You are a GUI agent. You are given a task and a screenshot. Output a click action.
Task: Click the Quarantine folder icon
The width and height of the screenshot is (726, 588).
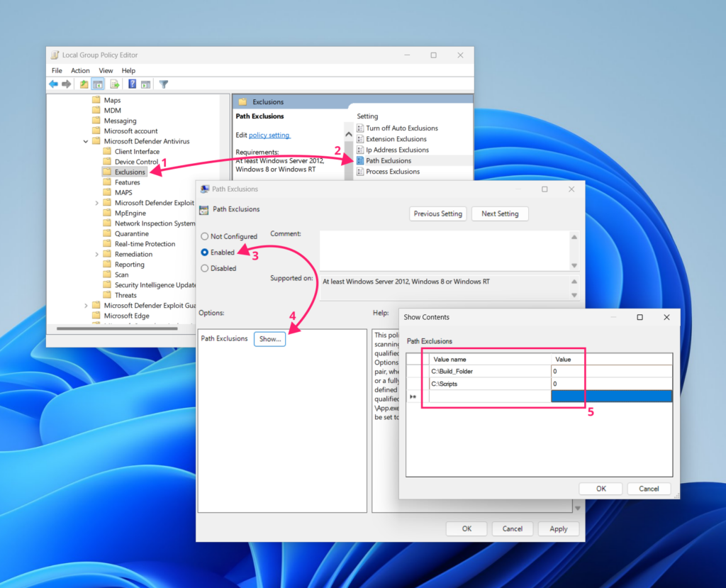tap(107, 233)
